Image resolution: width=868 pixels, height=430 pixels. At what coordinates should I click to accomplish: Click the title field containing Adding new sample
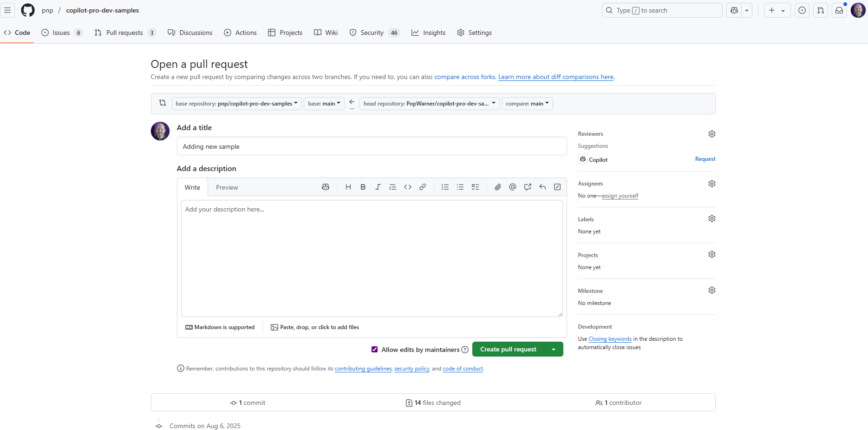[x=372, y=146]
